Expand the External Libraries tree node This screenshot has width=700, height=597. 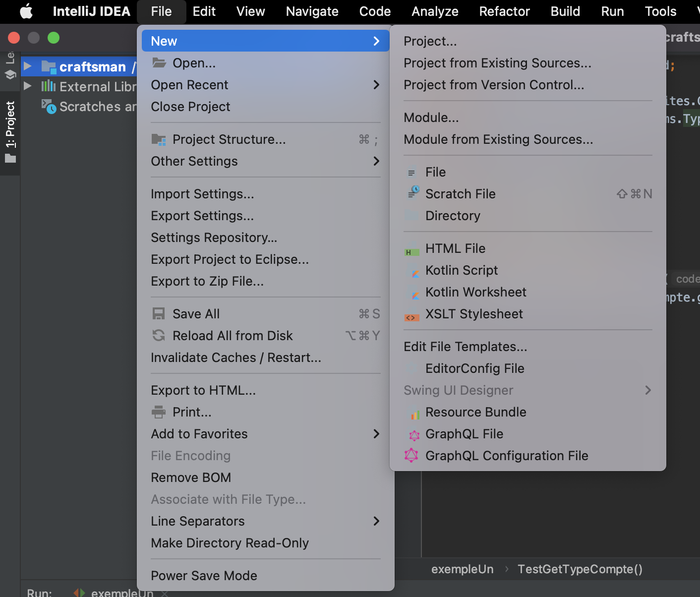pos(28,86)
